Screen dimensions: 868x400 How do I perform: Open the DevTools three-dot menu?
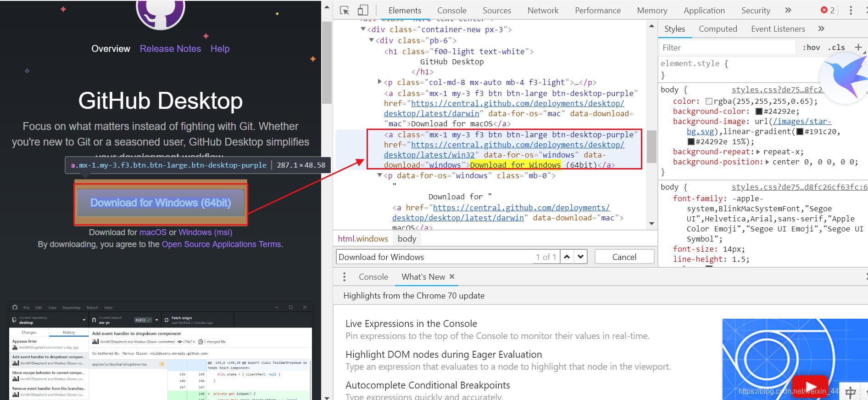click(x=851, y=10)
